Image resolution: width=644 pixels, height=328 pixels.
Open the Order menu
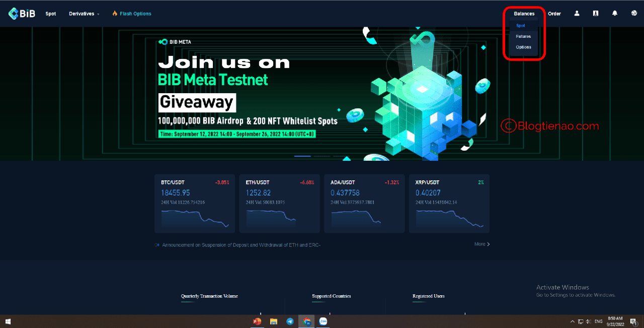coord(554,14)
